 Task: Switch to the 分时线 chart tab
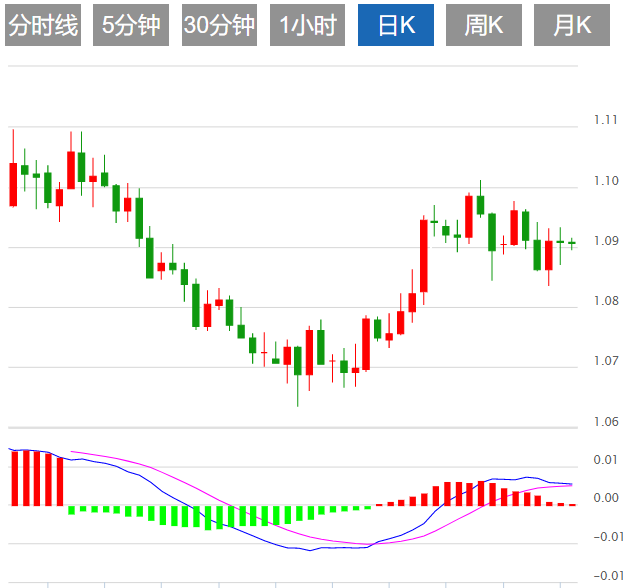click(43, 25)
